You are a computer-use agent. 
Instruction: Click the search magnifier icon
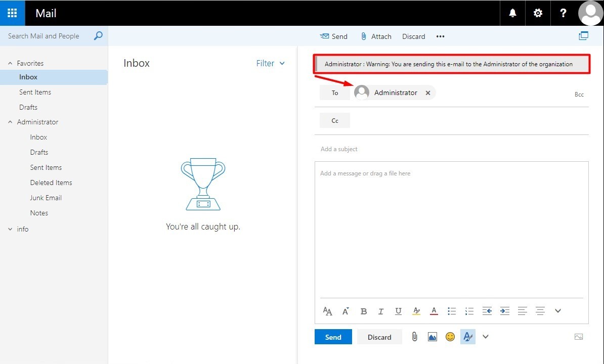pyautogui.click(x=98, y=36)
